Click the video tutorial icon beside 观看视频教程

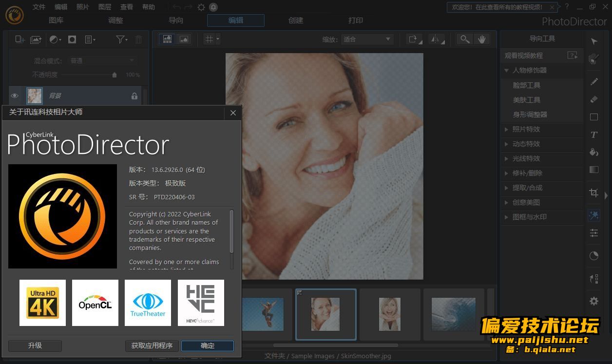573,56
